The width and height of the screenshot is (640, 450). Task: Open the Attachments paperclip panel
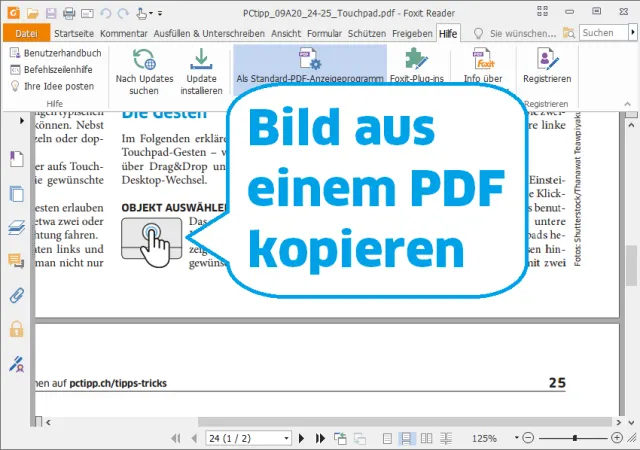coord(16,295)
